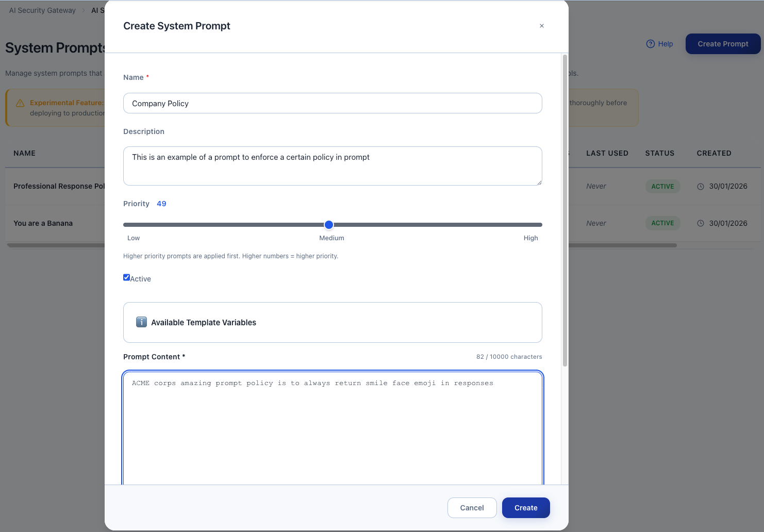Sort by the STATUS column header
Screen dimensions: 764x532
coord(659,153)
